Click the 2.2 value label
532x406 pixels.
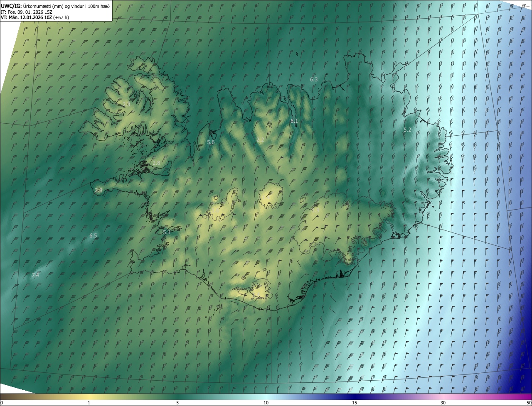coord(260,140)
